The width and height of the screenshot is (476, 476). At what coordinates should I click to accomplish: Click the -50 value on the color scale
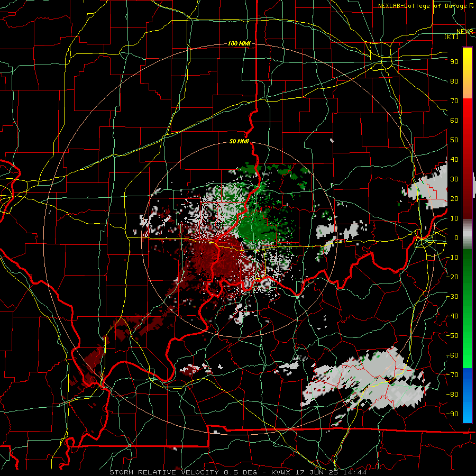point(453,336)
